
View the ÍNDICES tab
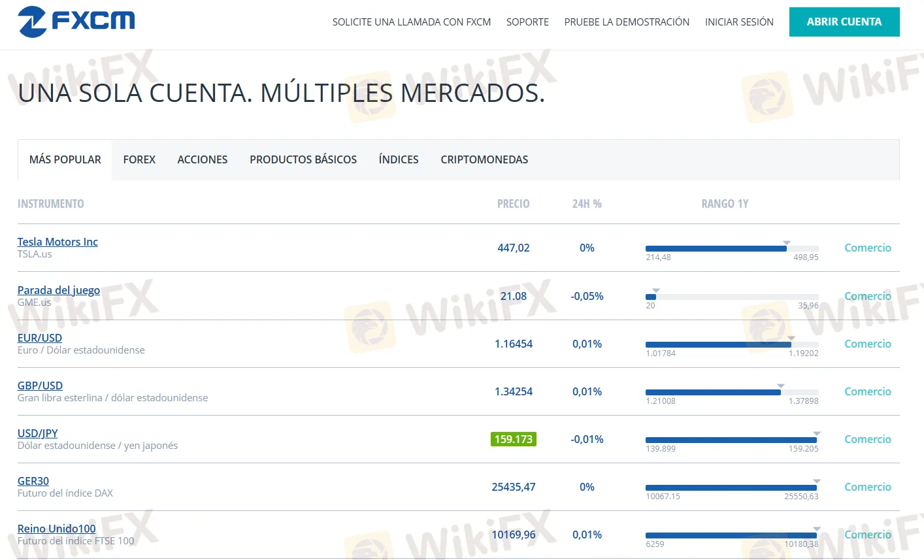[398, 159]
